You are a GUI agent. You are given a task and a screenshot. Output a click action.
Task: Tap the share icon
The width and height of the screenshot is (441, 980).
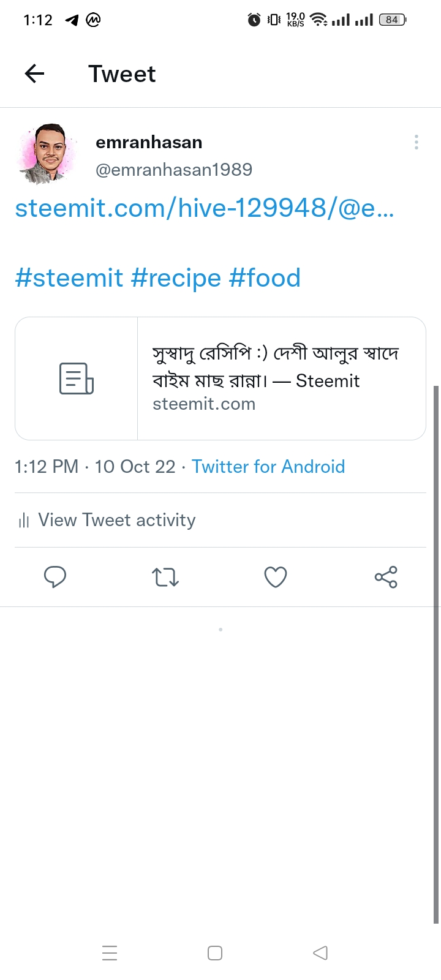(x=386, y=577)
